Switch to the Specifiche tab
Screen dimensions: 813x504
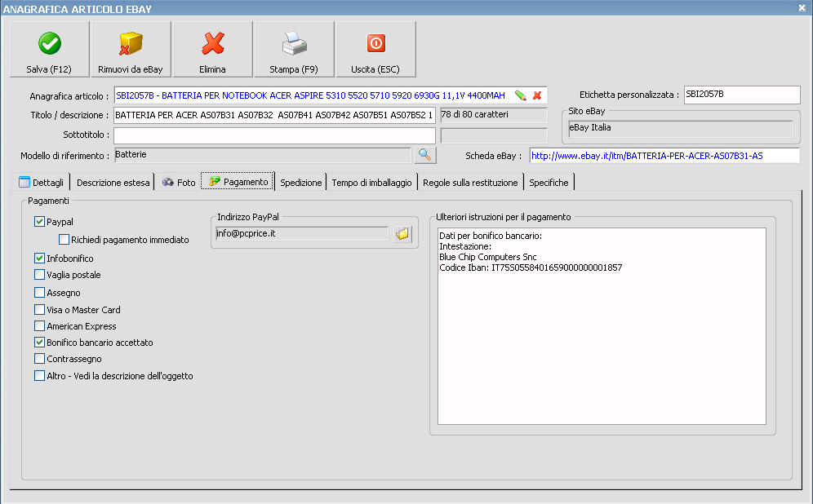[549, 183]
